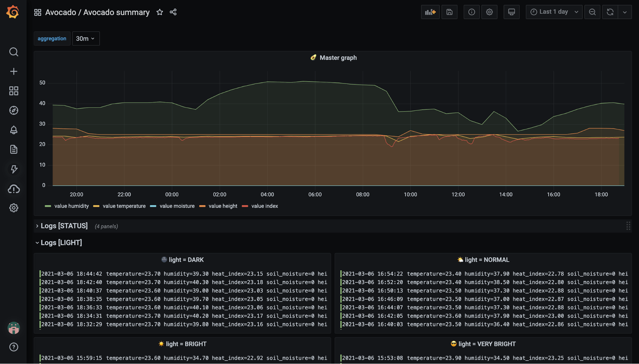Collapse the Logs [LIGHT] row
This screenshot has width=639, height=364.
point(61,243)
